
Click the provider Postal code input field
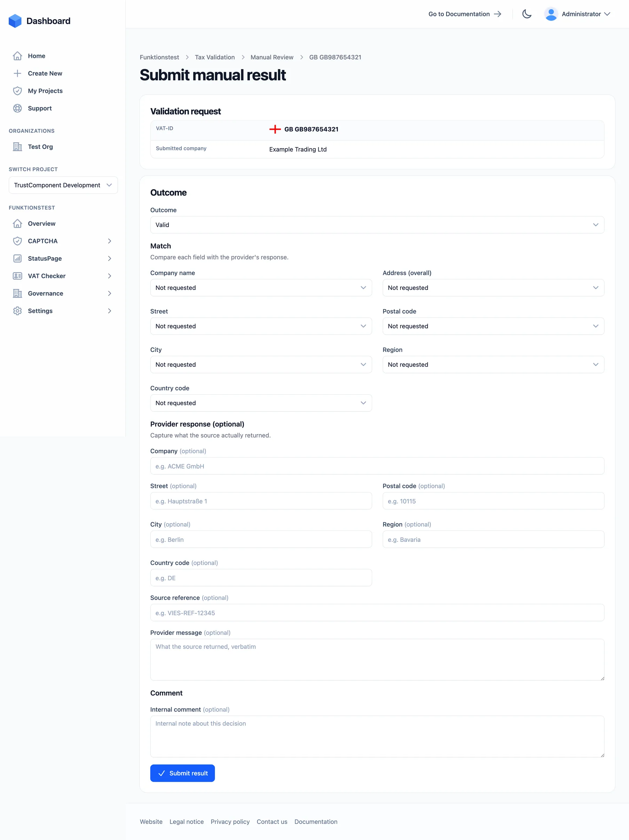(493, 501)
